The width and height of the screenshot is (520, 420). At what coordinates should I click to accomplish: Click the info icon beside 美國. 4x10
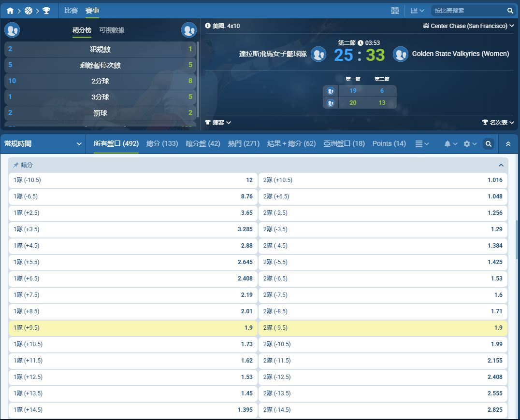click(208, 26)
